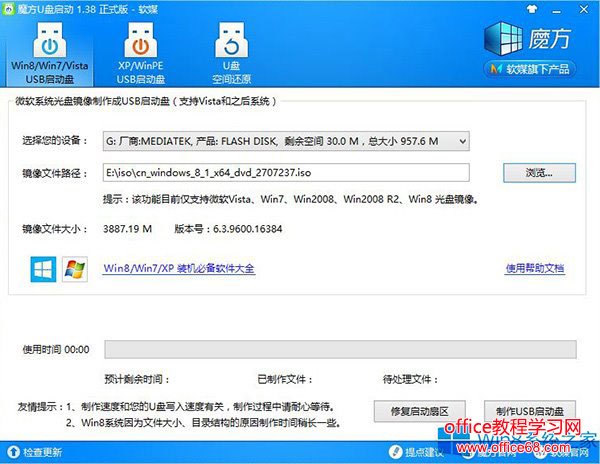
Task: Click the ISO image file path field
Action: click(x=286, y=173)
